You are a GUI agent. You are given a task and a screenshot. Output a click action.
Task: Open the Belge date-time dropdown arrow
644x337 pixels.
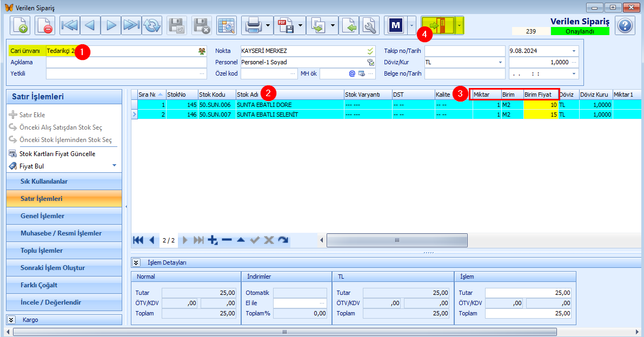click(x=574, y=74)
